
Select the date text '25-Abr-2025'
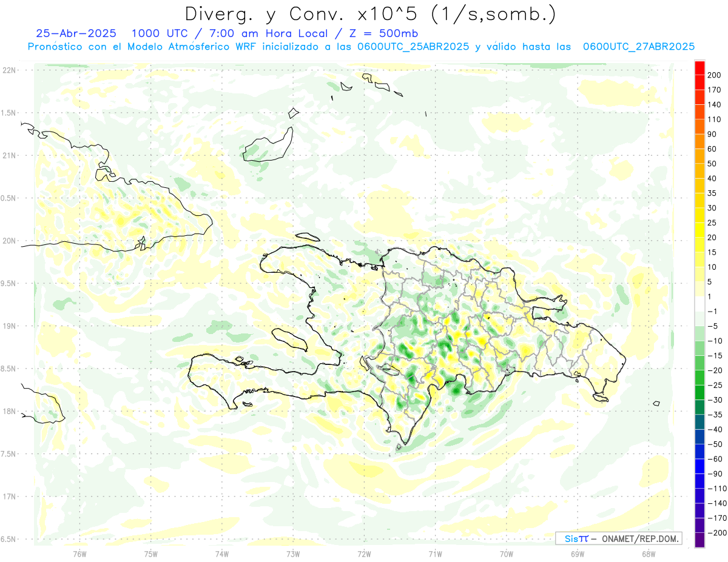(76, 34)
